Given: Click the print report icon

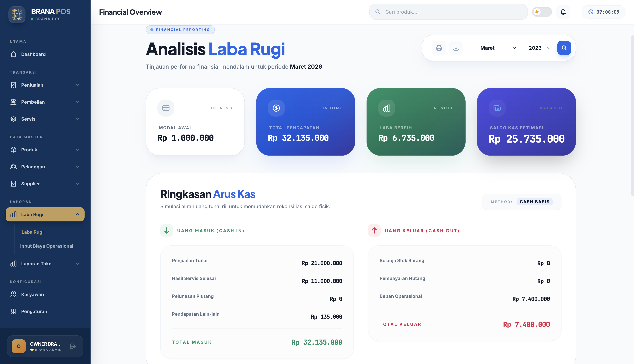Looking at the screenshot, I should (x=439, y=48).
